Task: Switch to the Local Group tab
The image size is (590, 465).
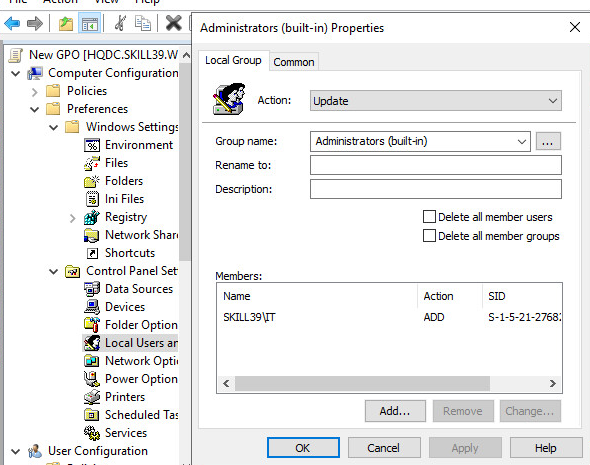Action: [x=233, y=60]
